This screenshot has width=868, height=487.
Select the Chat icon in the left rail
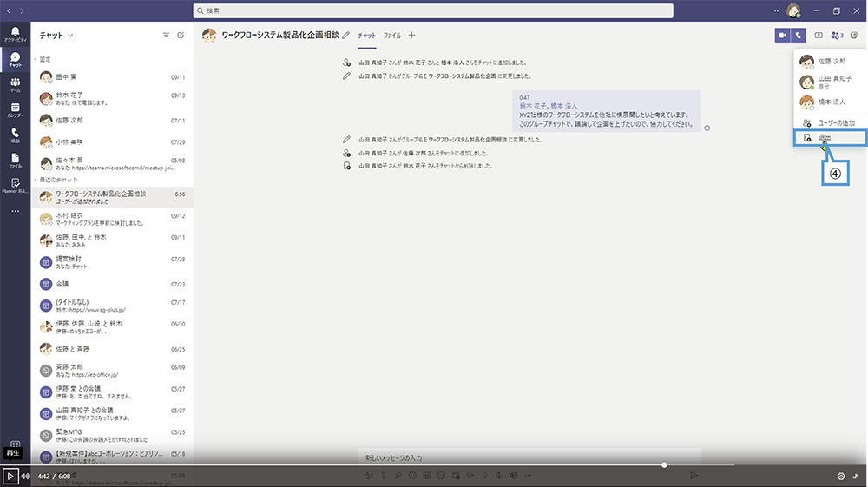(x=15, y=60)
